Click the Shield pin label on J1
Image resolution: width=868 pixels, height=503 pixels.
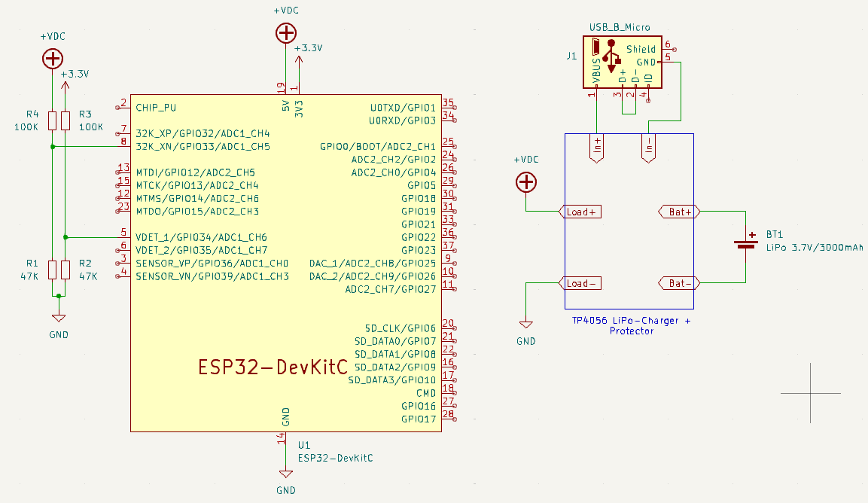[x=641, y=49]
